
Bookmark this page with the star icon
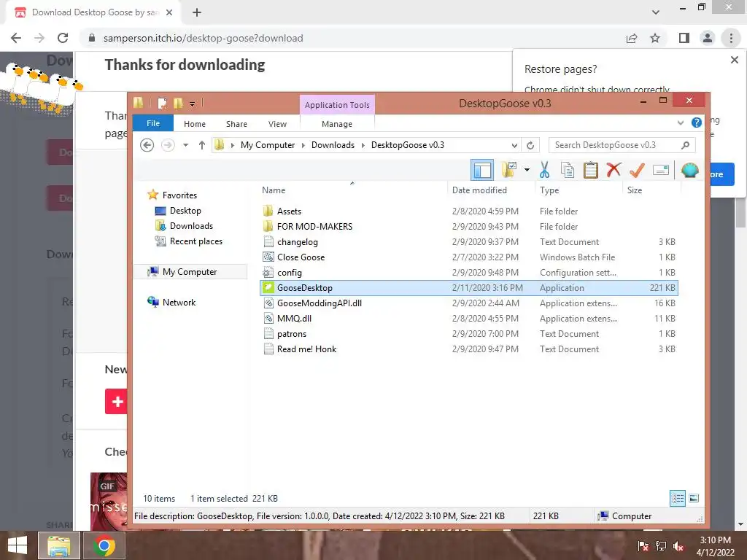(655, 38)
